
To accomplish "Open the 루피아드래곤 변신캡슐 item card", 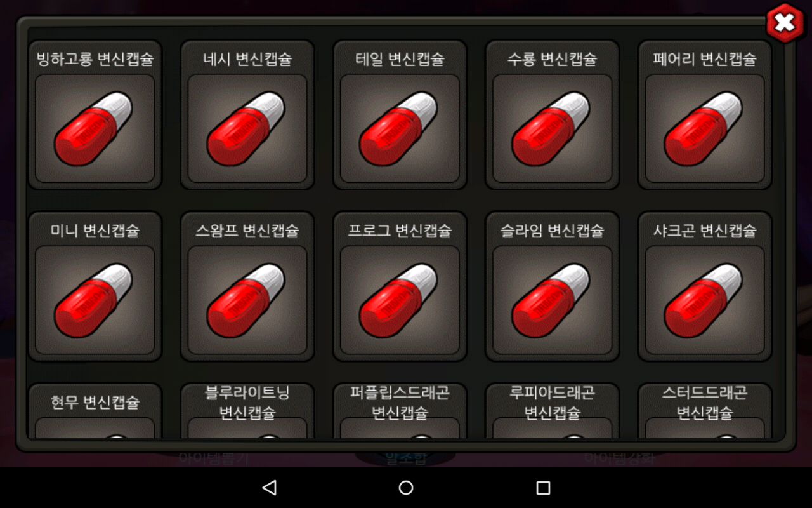I will pyautogui.click(x=552, y=411).
